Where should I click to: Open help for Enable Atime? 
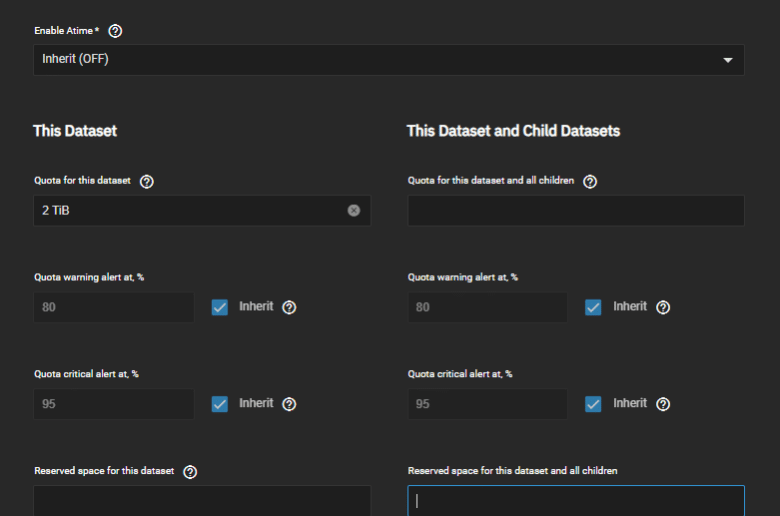coord(115,31)
